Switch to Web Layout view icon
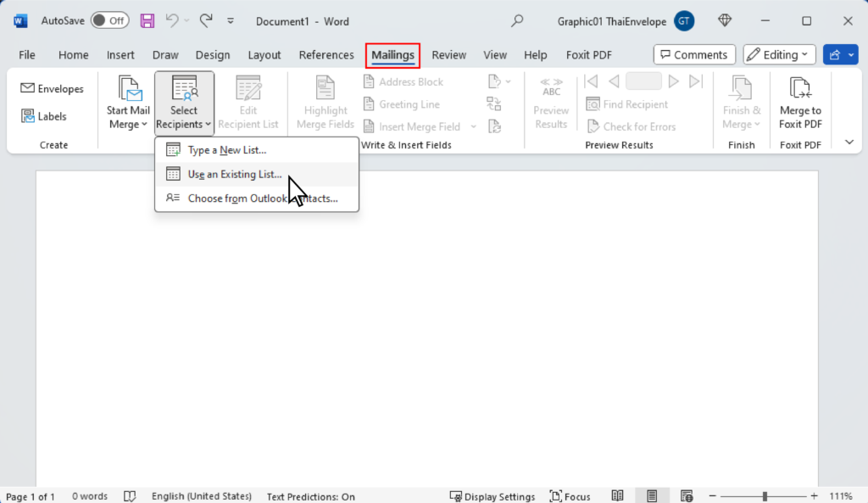The height and width of the screenshot is (503, 868). (687, 496)
